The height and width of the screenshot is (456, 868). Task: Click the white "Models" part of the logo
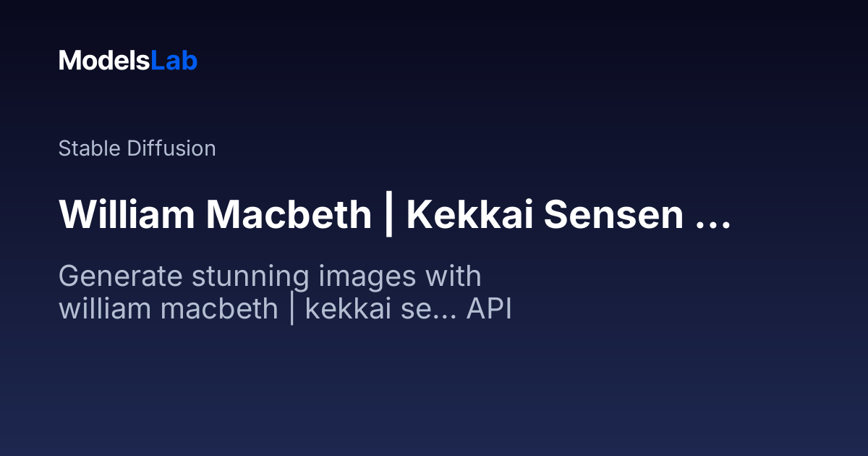(104, 61)
